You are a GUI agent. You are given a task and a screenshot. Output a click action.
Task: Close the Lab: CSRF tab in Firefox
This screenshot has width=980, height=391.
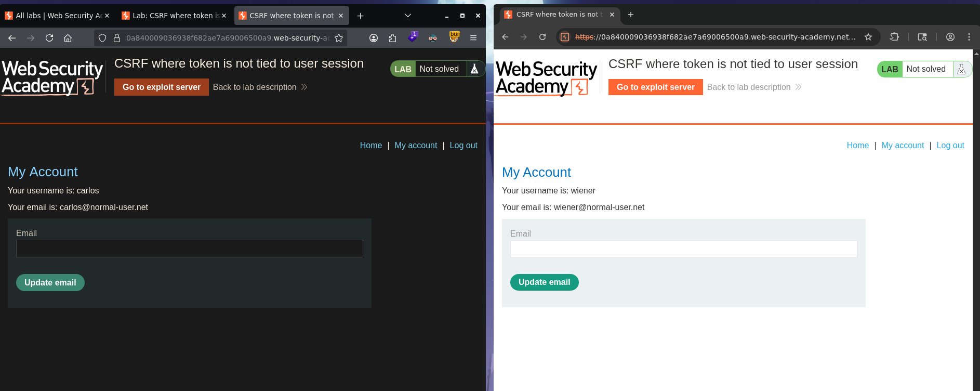pyautogui.click(x=224, y=16)
